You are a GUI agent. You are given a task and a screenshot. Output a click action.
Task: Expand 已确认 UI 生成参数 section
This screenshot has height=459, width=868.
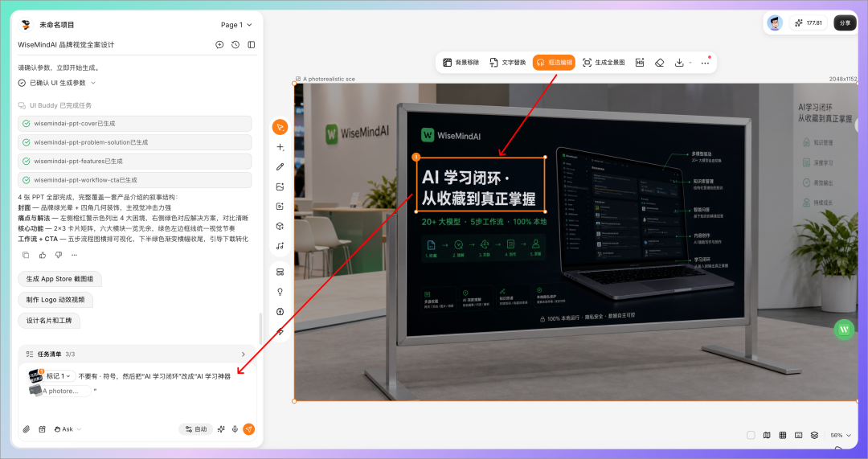click(x=57, y=83)
